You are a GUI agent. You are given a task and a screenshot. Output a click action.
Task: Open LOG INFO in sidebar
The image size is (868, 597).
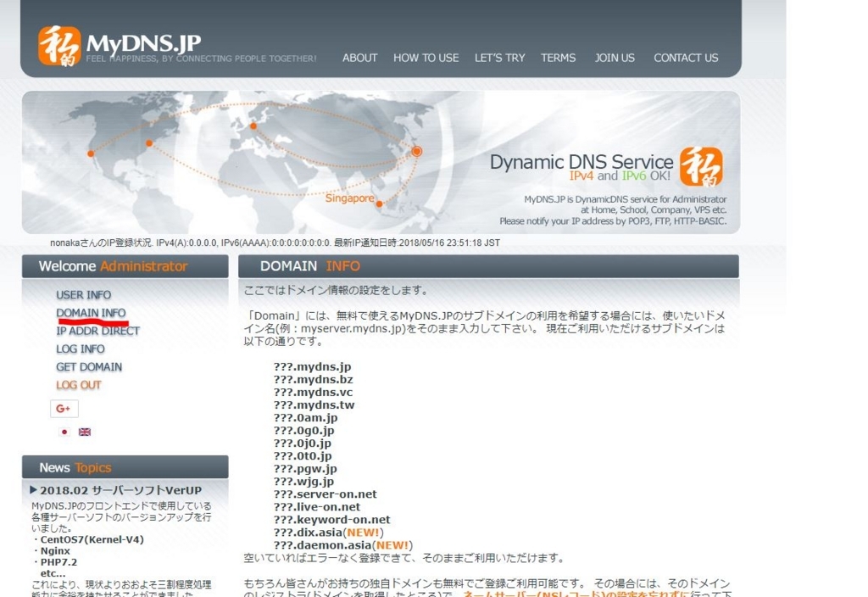(81, 349)
